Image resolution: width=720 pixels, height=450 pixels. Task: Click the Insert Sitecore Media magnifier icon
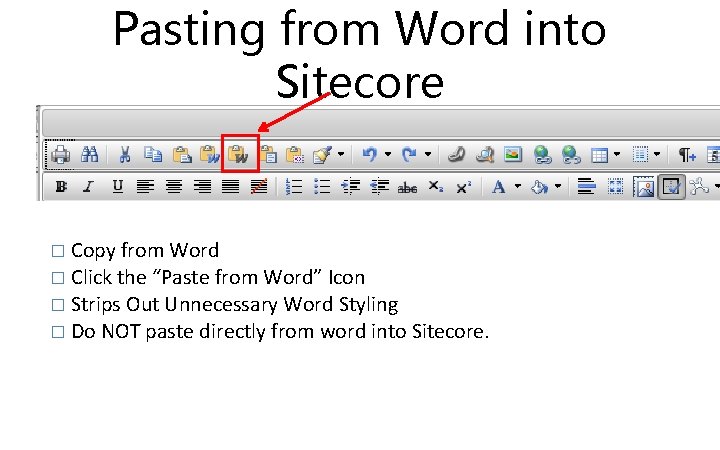(484, 155)
